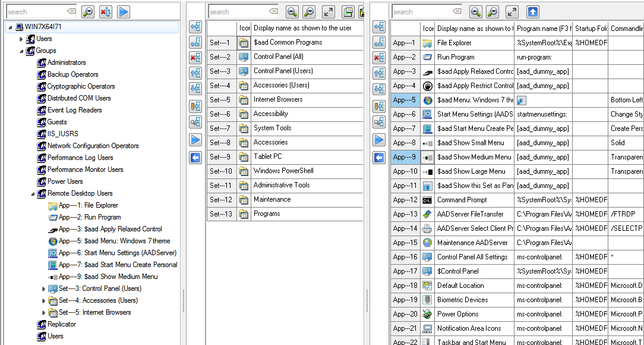The image size is (644, 345).
Task: Click the Set 10 Windows PowerShell row header
Action: pyautogui.click(x=221, y=171)
